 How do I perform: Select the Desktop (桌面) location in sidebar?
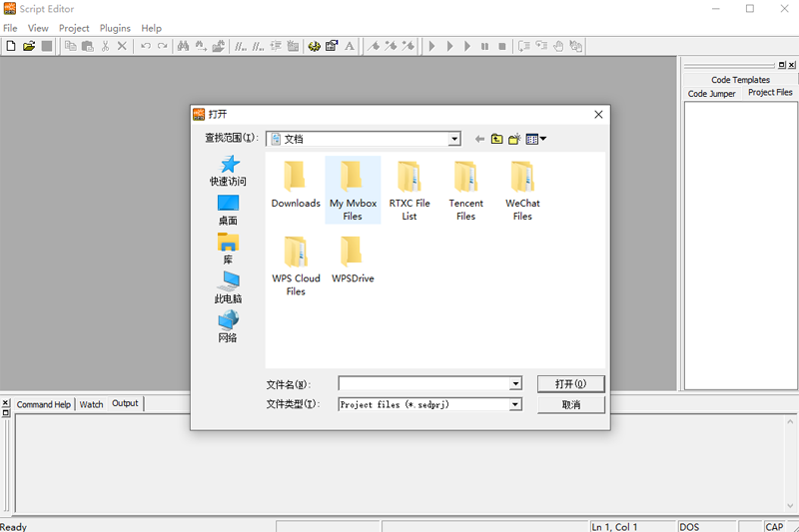228,209
